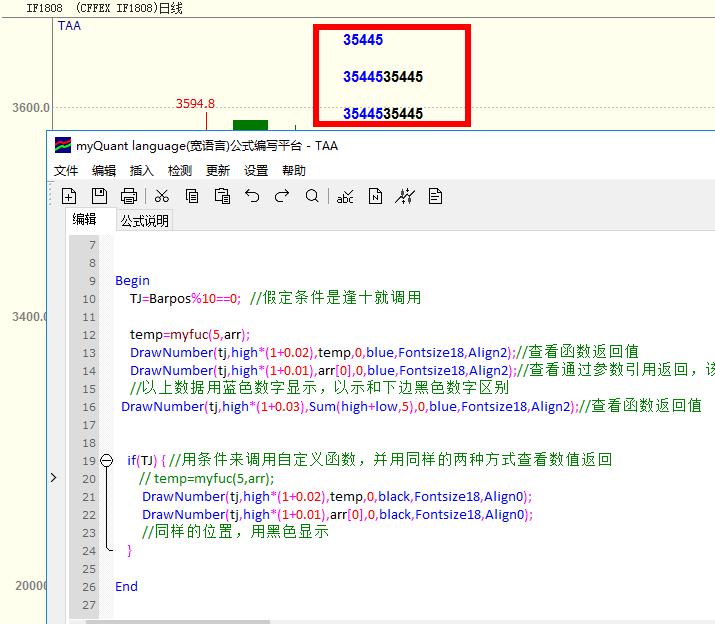Click the abc syntax check icon
This screenshot has width=715, height=624.
(x=345, y=196)
